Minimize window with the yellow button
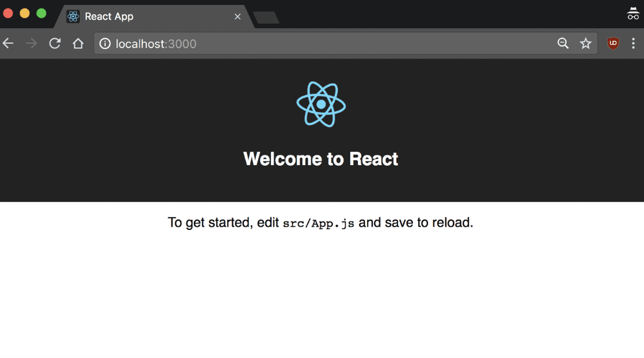The width and height of the screenshot is (644, 358). 25,13
